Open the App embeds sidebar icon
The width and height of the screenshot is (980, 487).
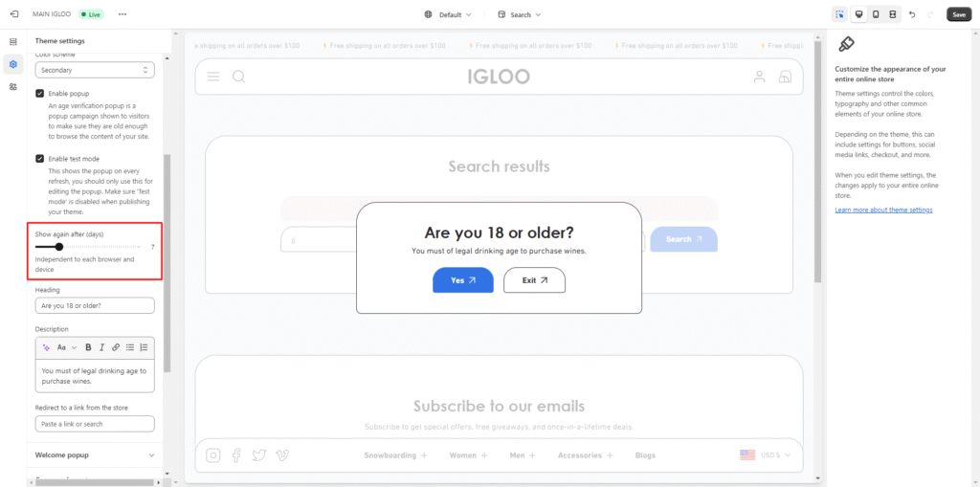[13, 87]
